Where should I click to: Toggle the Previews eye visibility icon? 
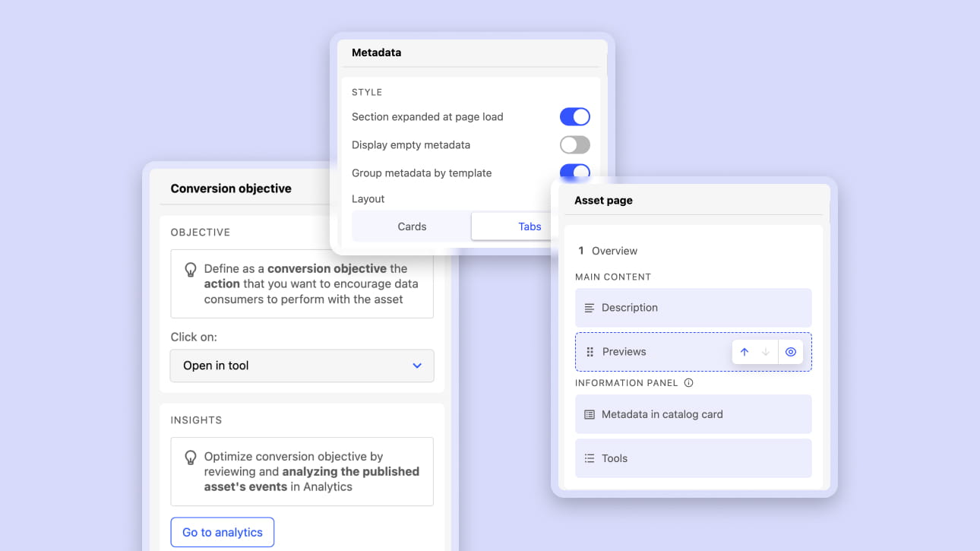[x=791, y=352]
